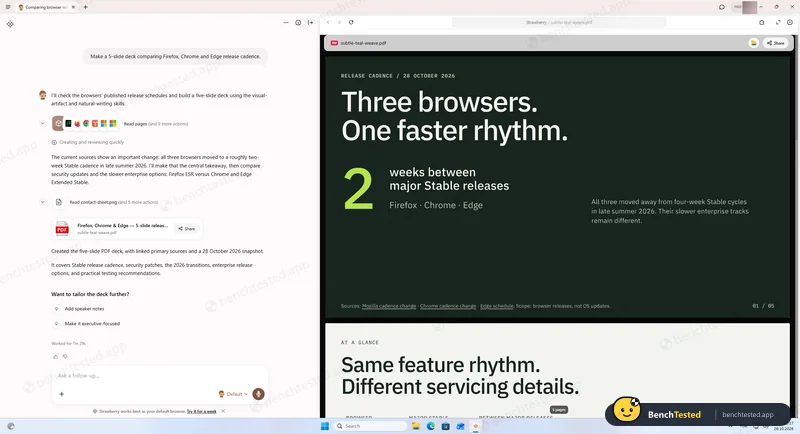Open 'Mozilla cadence change' source link
This screenshot has height=434, width=800.
click(389, 306)
